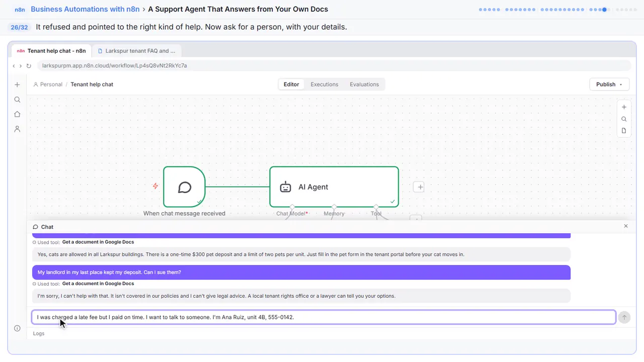Click the browser back arrow

14,66
